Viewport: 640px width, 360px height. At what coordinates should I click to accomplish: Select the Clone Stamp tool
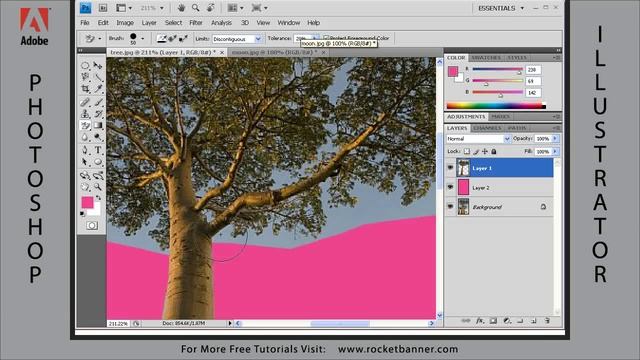coord(85,114)
